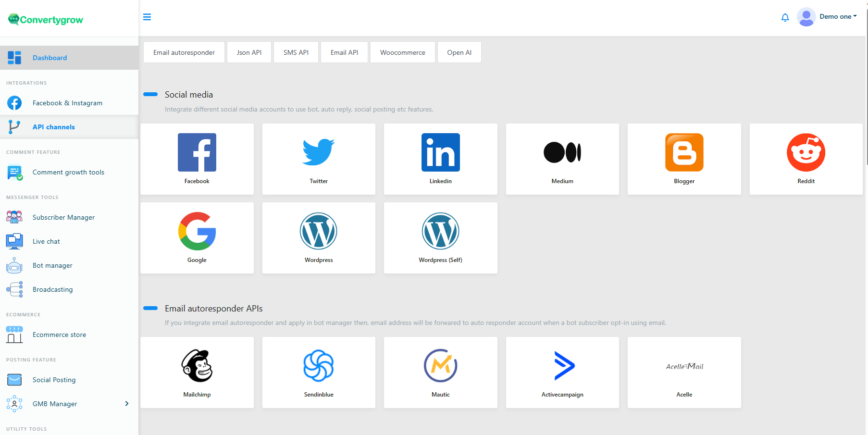This screenshot has height=435, width=868.
Task: Switch to the Open AI tab
Action: [459, 52]
